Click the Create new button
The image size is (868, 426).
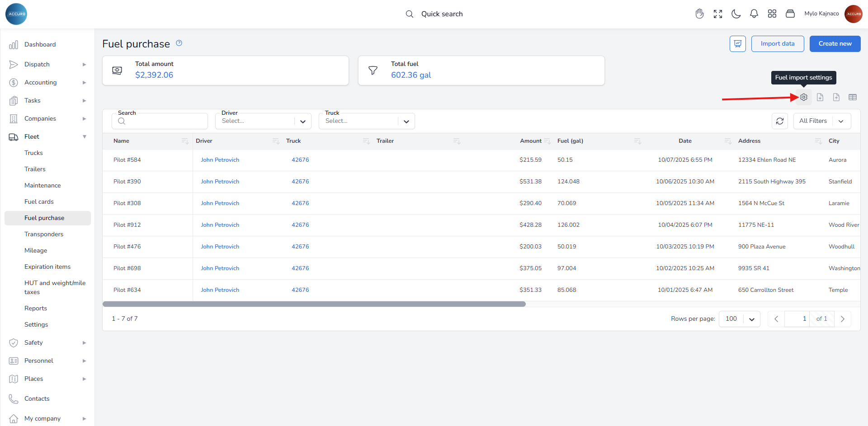click(835, 44)
